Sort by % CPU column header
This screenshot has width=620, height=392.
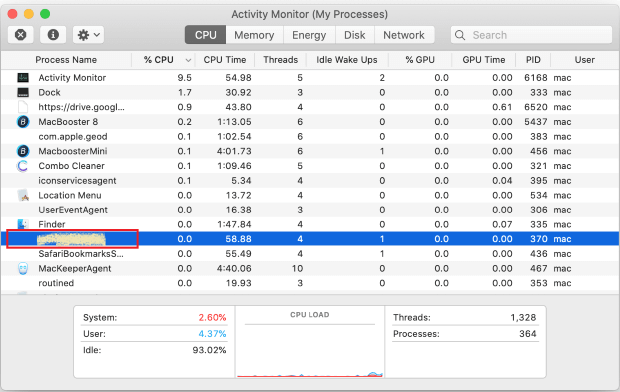(159, 60)
